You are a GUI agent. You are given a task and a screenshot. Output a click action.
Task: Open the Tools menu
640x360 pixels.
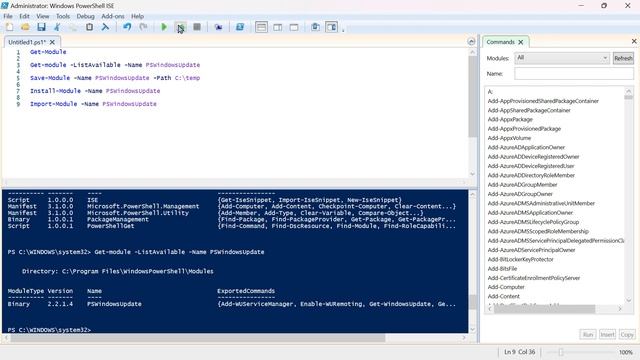coord(63,16)
